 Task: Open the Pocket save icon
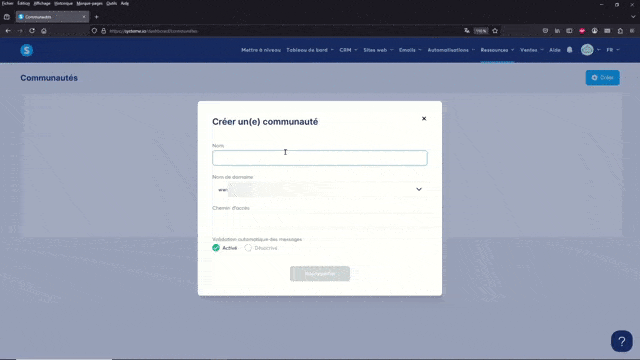point(545,31)
